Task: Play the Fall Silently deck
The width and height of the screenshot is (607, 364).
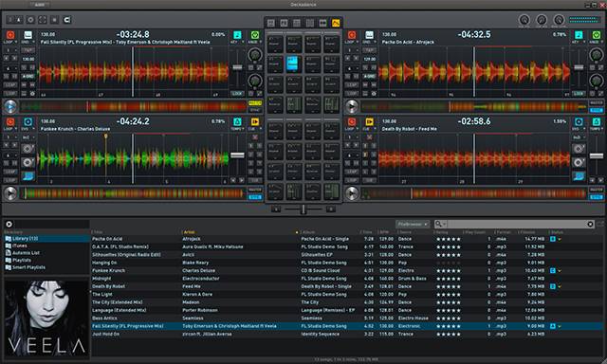Action: pyautogui.click(x=10, y=106)
